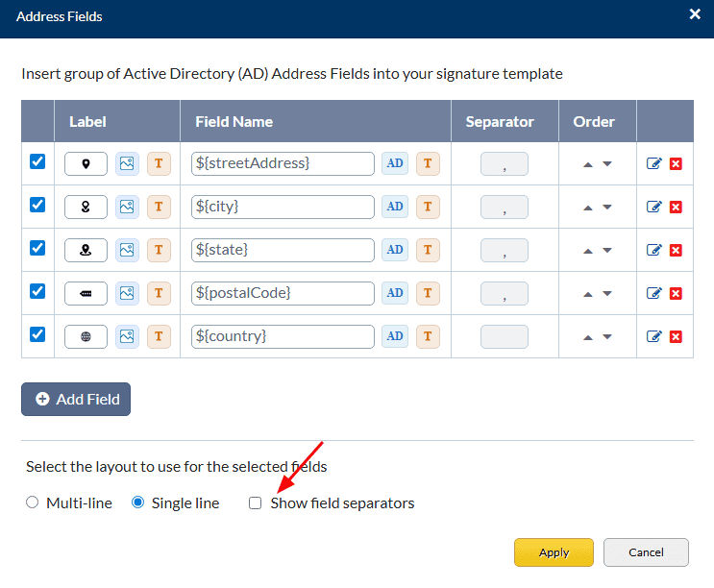Remove the ${streetAddress} row with red X
The image size is (714, 588).
point(676,164)
